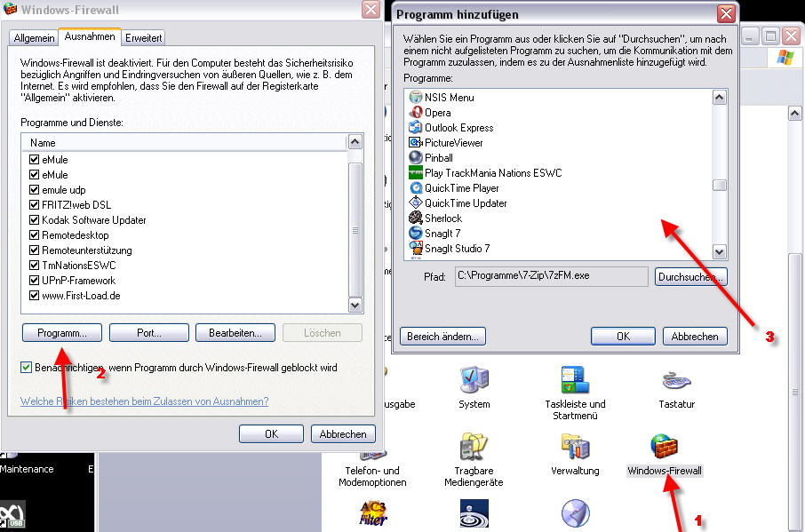Click the Port... button
This screenshot has width=805, height=532.
149,333
